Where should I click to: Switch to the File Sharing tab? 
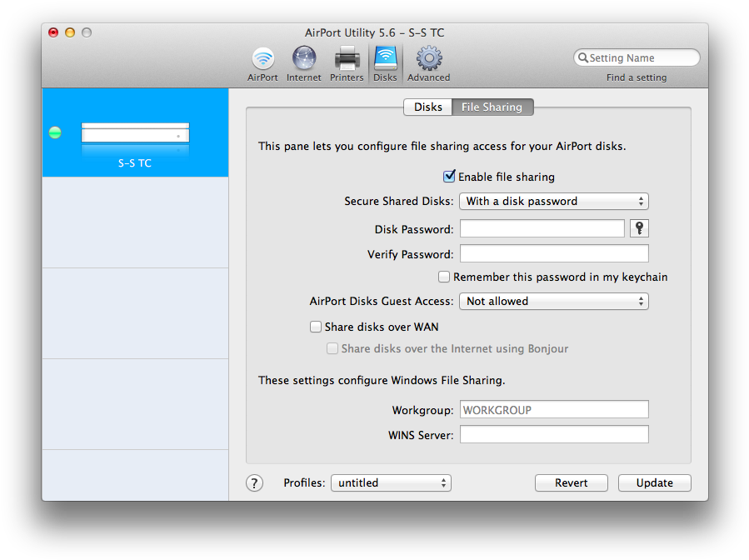pos(492,107)
